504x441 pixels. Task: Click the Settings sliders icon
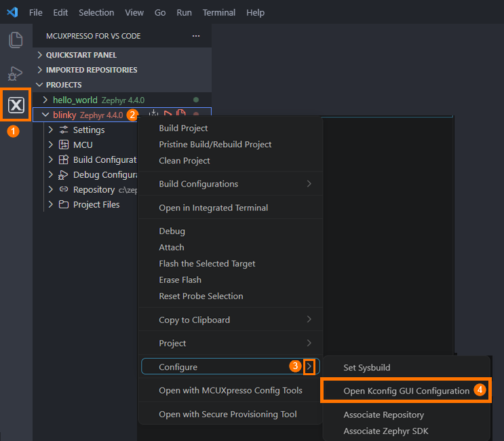[x=64, y=130]
